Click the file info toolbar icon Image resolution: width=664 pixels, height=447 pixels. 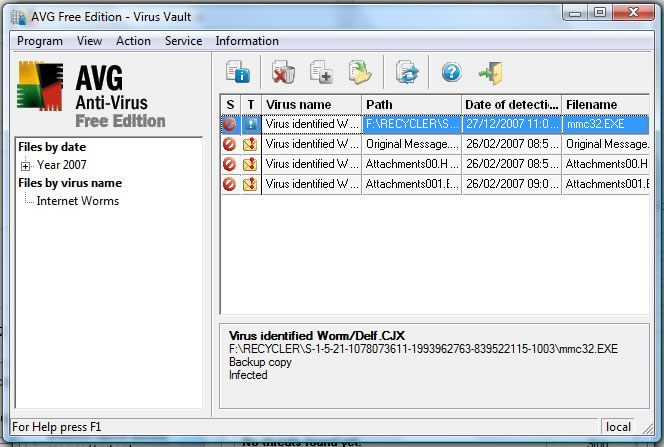(x=238, y=72)
